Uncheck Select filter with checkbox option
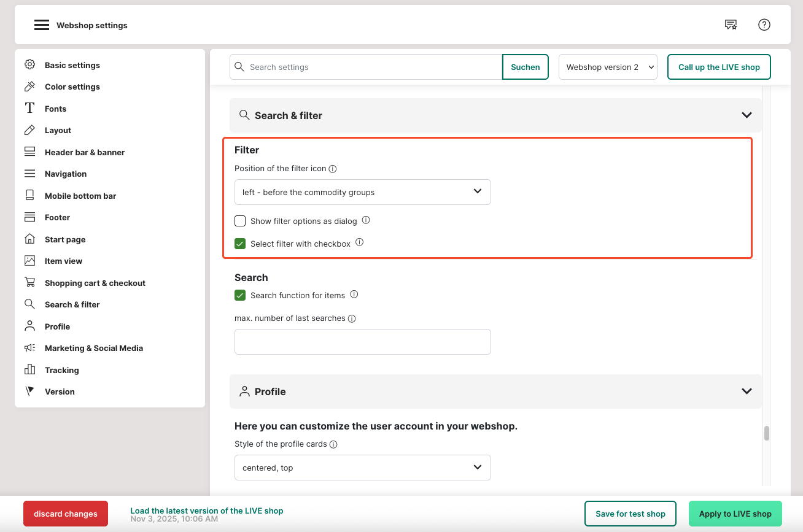The image size is (803, 532). click(240, 244)
